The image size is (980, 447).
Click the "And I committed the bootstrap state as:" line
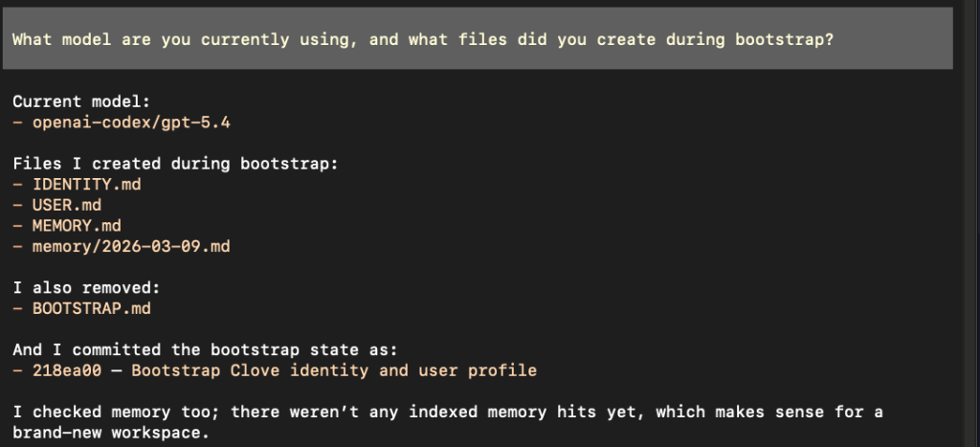(x=198, y=349)
